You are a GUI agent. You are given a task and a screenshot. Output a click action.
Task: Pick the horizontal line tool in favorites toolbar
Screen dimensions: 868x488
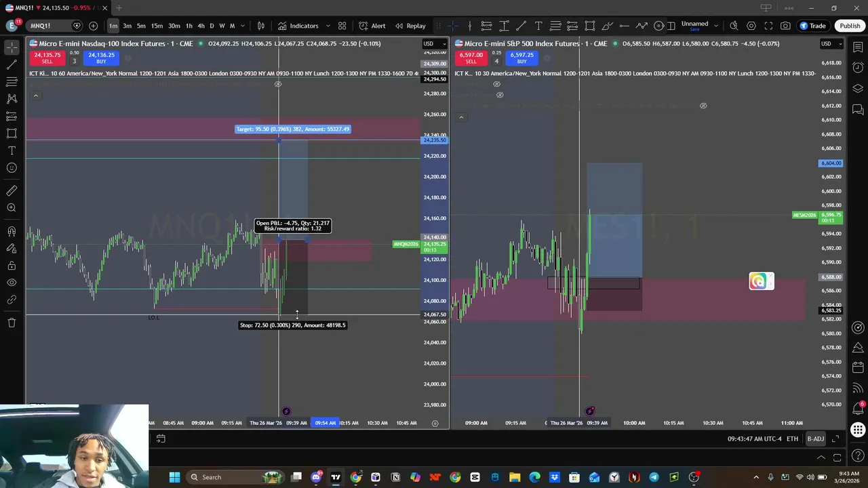point(625,26)
